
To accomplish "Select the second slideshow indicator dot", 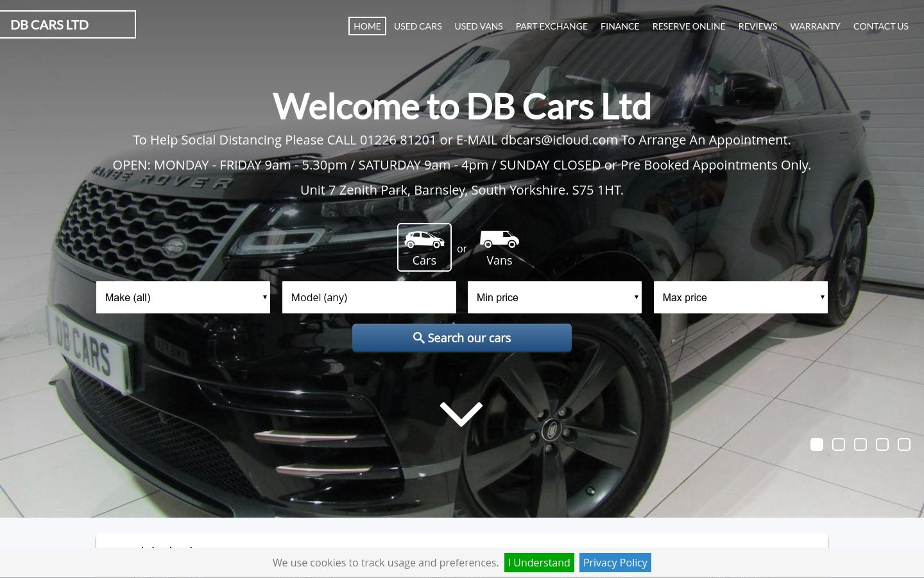I will [x=839, y=444].
